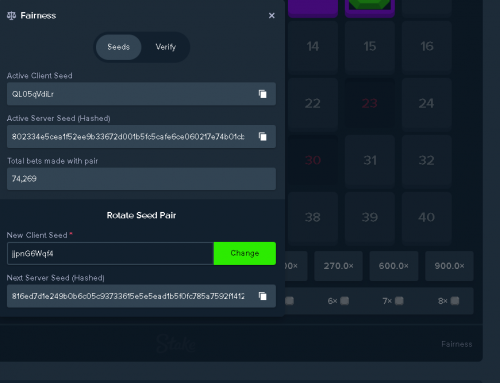This screenshot has height=383, width=500.
Task: Click the Fairness scales icon
Action: tap(11, 16)
